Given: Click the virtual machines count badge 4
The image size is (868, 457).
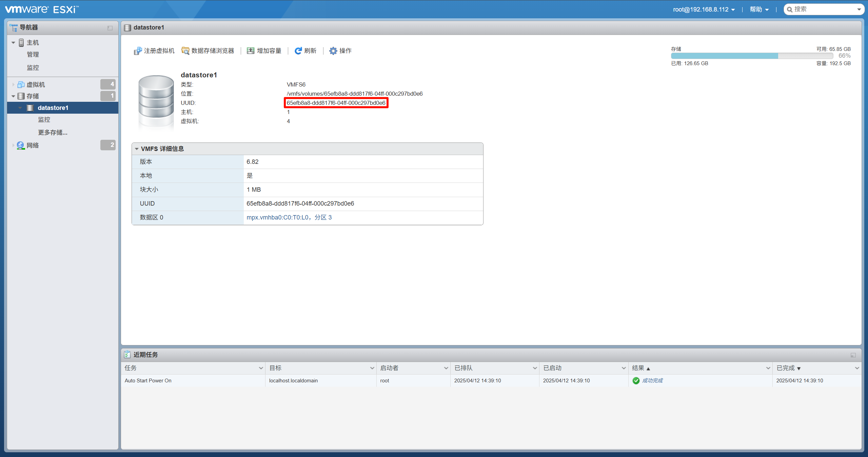Looking at the screenshot, I should 108,84.
